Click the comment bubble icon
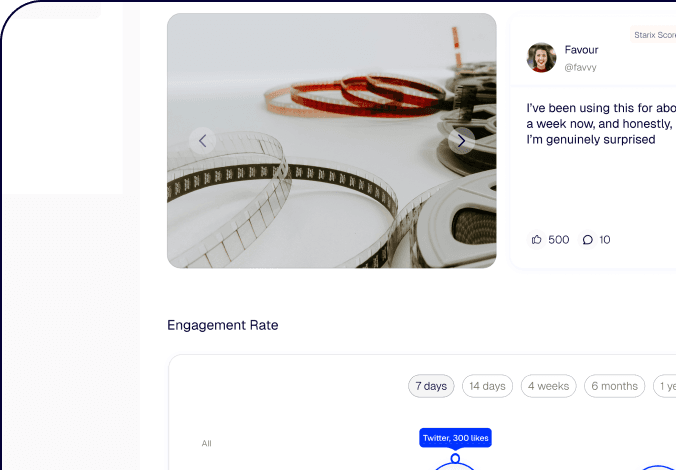The image size is (676, 470). [588, 240]
